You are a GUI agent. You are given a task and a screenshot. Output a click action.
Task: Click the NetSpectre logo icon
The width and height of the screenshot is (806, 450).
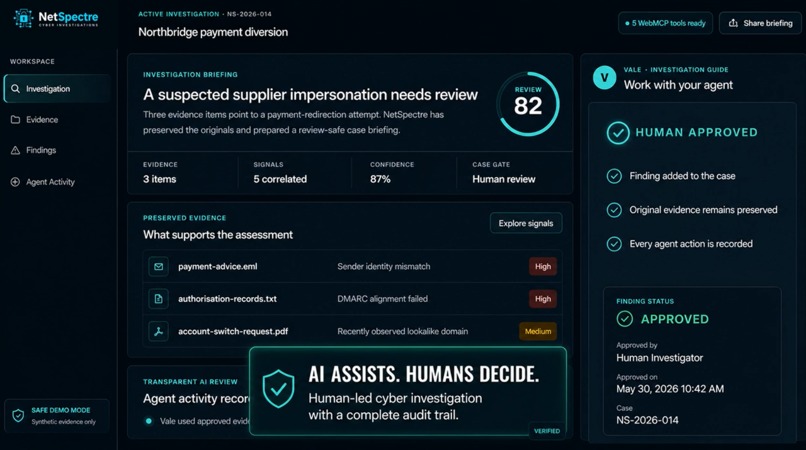click(23, 18)
